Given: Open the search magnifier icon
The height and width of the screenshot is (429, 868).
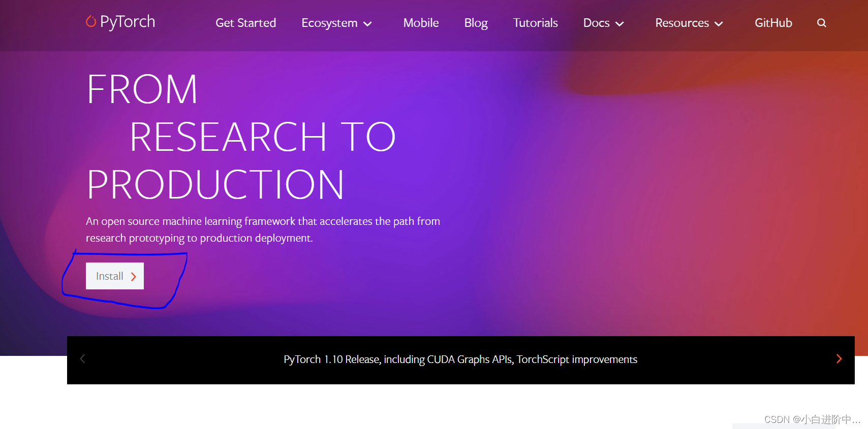Looking at the screenshot, I should click(x=821, y=23).
